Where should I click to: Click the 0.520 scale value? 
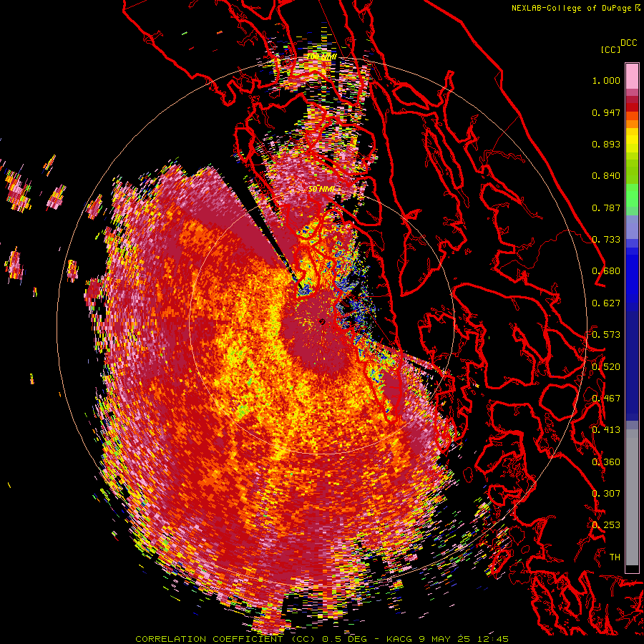click(x=606, y=366)
